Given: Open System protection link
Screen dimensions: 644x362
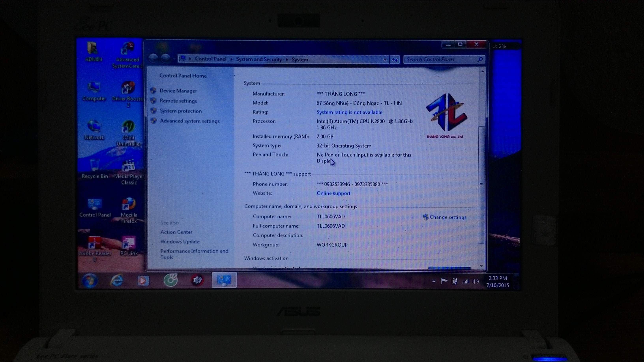Looking at the screenshot, I should (x=181, y=111).
